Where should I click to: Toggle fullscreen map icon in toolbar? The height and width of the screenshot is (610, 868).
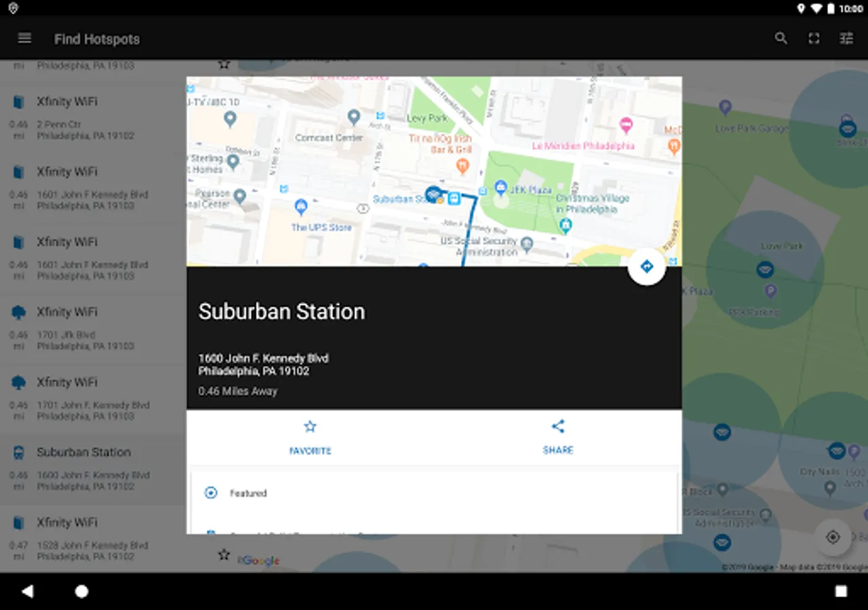(814, 39)
